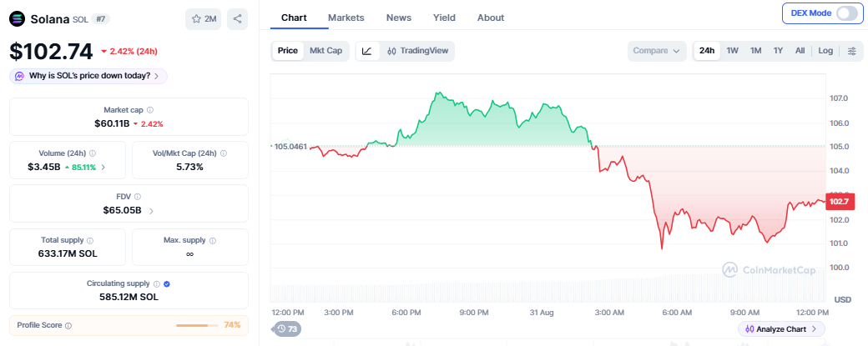Click the Solana logo icon

18,19
